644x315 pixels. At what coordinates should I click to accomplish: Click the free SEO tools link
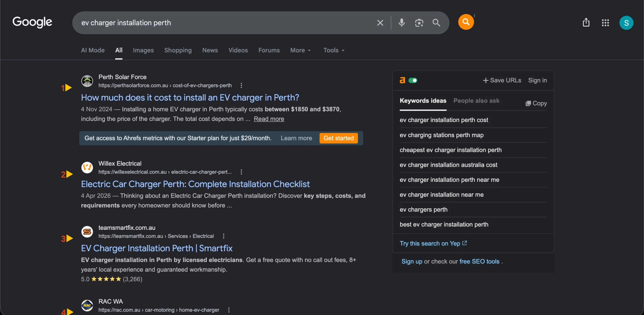click(479, 262)
